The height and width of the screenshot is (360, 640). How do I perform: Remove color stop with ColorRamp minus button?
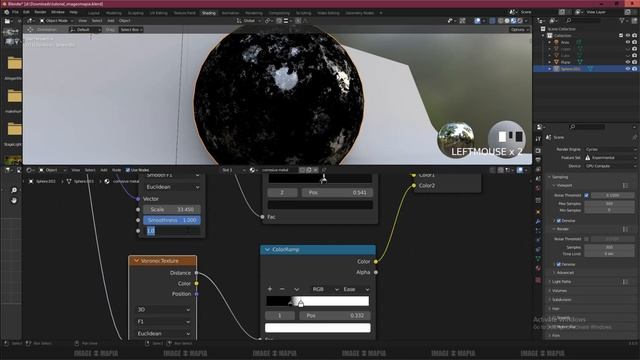click(x=282, y=289)
